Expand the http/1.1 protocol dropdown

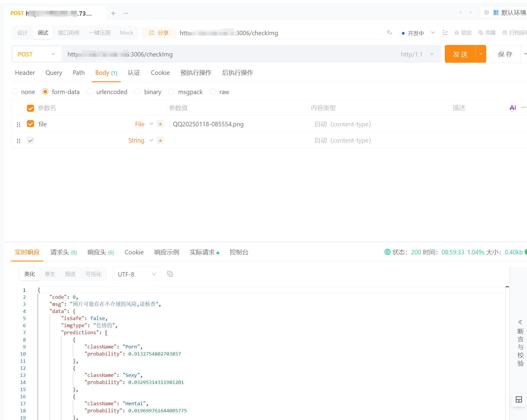(x=417, y=54)
